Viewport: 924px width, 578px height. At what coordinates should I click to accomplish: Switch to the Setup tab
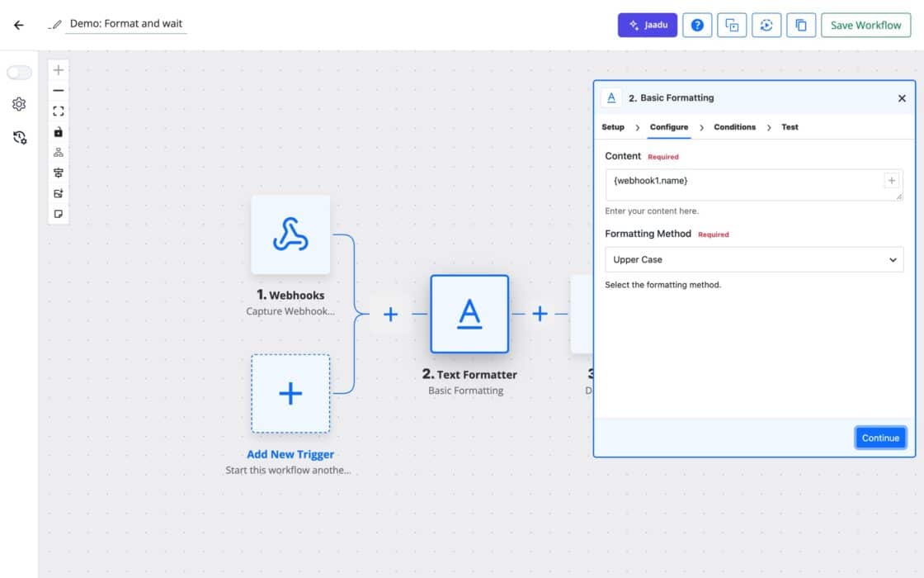point(613,127)
